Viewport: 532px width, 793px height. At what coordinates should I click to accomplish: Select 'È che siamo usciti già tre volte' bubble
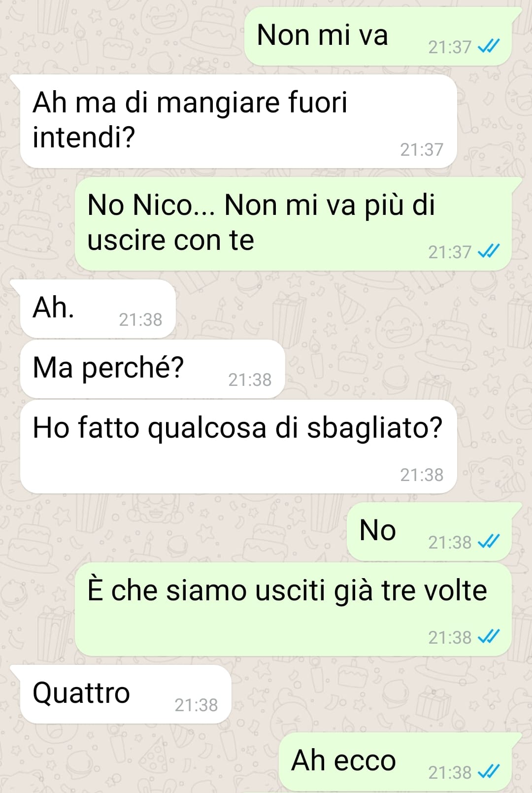coord(293,609)
